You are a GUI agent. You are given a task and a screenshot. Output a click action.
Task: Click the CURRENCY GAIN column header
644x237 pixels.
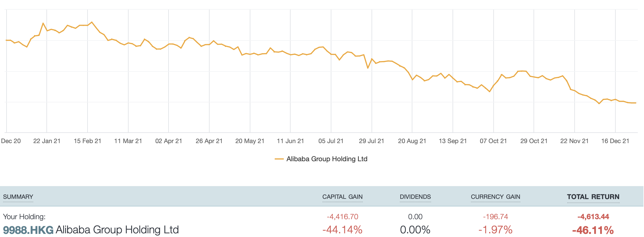click(495, 197)
